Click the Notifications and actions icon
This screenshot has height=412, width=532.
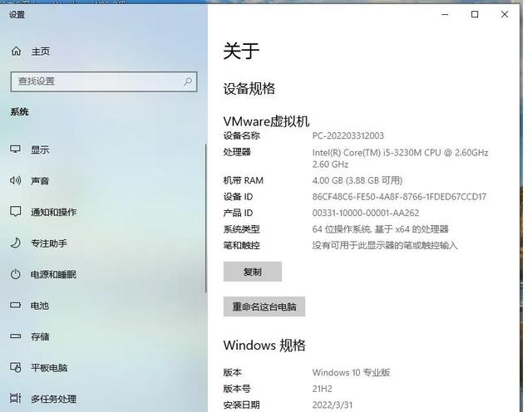click(x=15, y=212)
